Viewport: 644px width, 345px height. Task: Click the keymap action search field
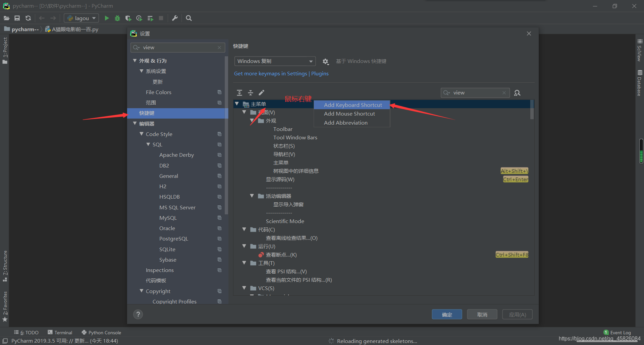475,93
